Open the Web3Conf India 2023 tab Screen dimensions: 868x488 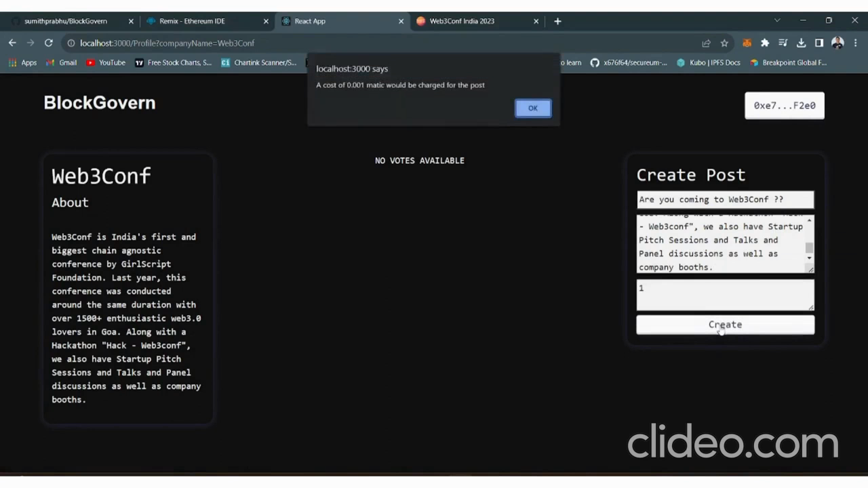462,21
